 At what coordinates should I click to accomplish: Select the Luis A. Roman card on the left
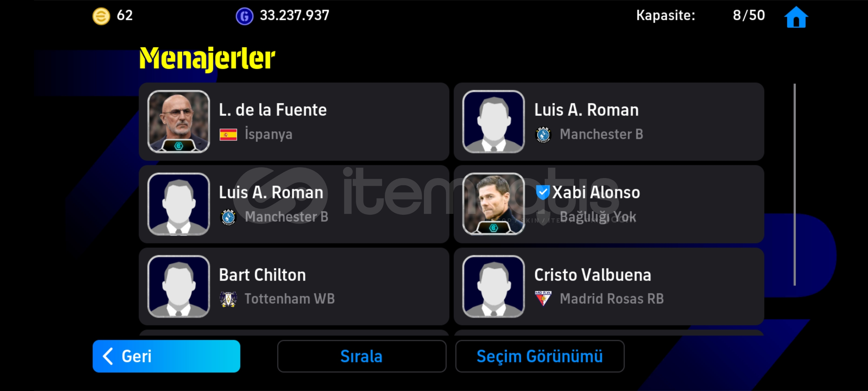pyautogui.click(x=294, y=204)
